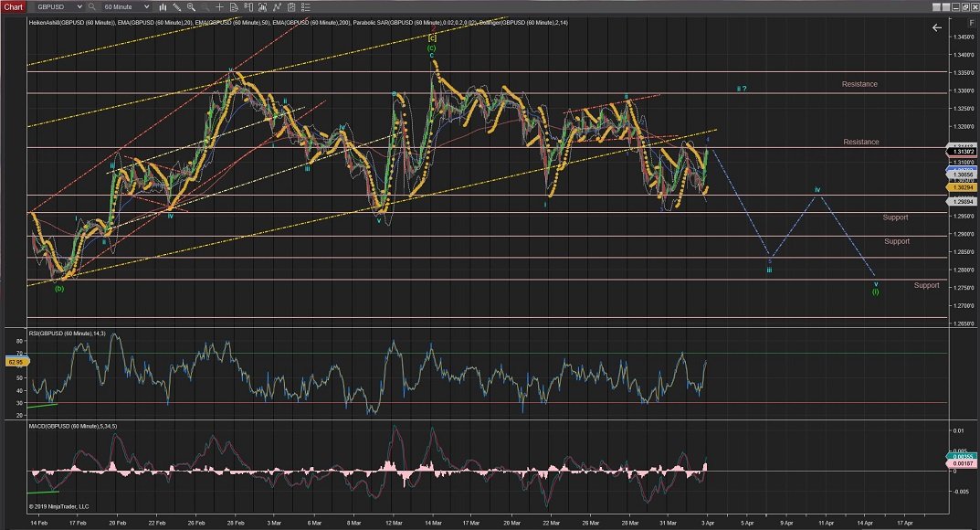The image size is (980, 530).
Task: Click the instrument lookup magnifier icon
Action: pos(90,7)
